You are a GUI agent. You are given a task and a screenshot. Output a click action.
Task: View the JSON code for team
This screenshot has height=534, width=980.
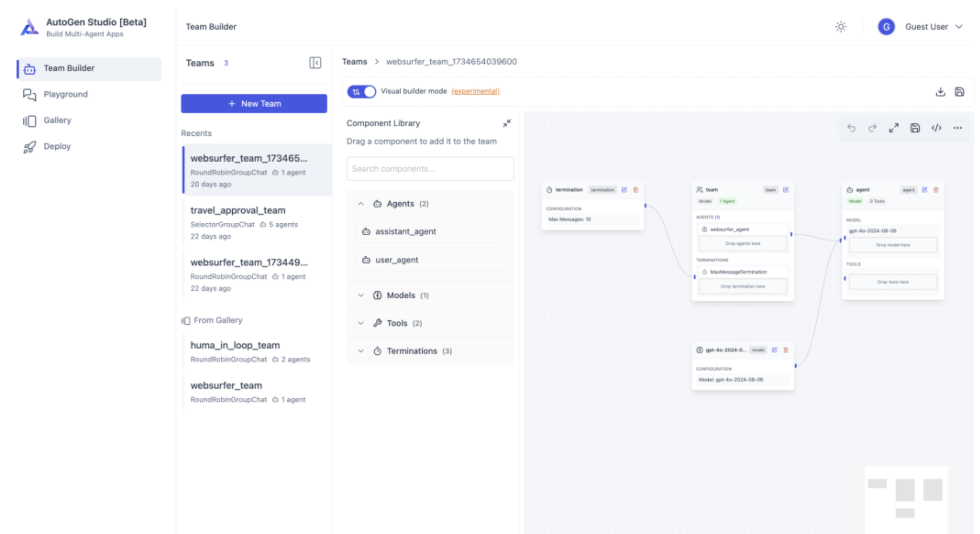tap(936, 128)
